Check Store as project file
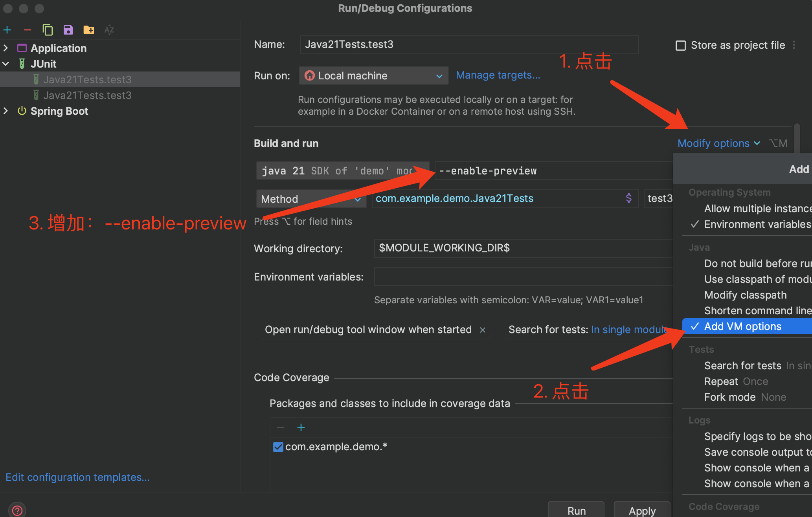 [x=680, y=45]
